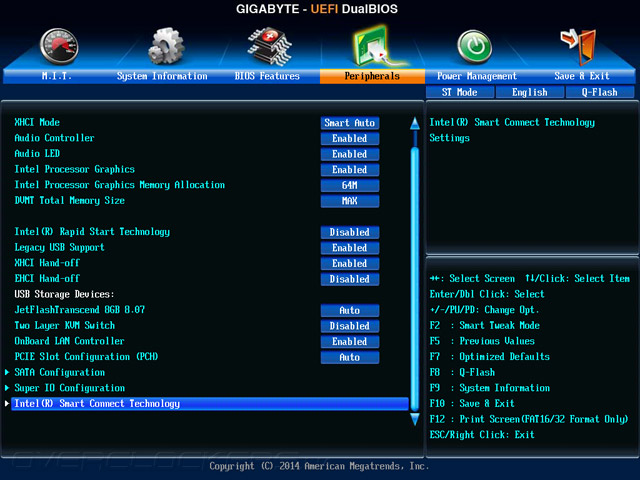
Task: Open DVMT Total Memory Size MAX dropdown
Action: (350, 201)
